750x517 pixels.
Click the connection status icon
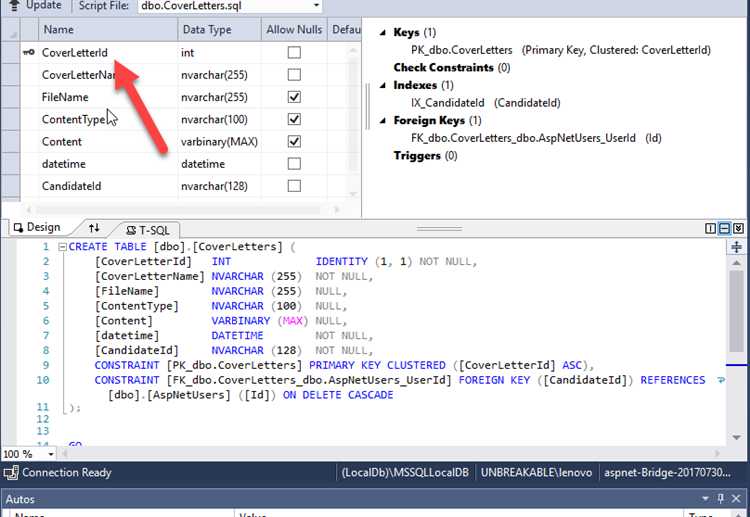click(x=10, y=472)
